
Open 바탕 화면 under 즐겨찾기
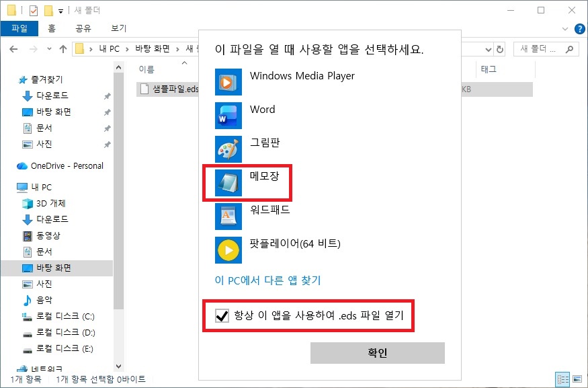[x=53, y=112]
